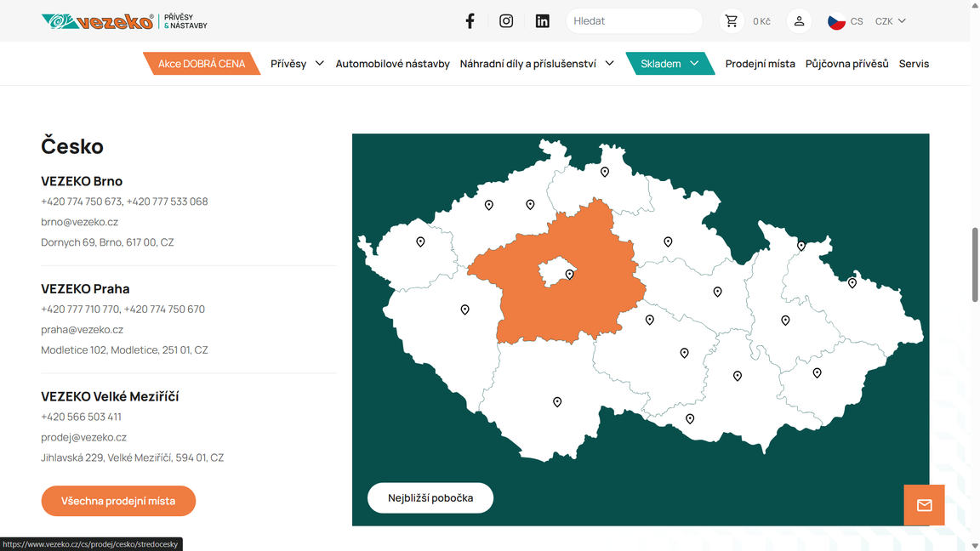Open the Vezeko Facebook page icon
This screenshot has width=980, height=551.
pos(470,21)
